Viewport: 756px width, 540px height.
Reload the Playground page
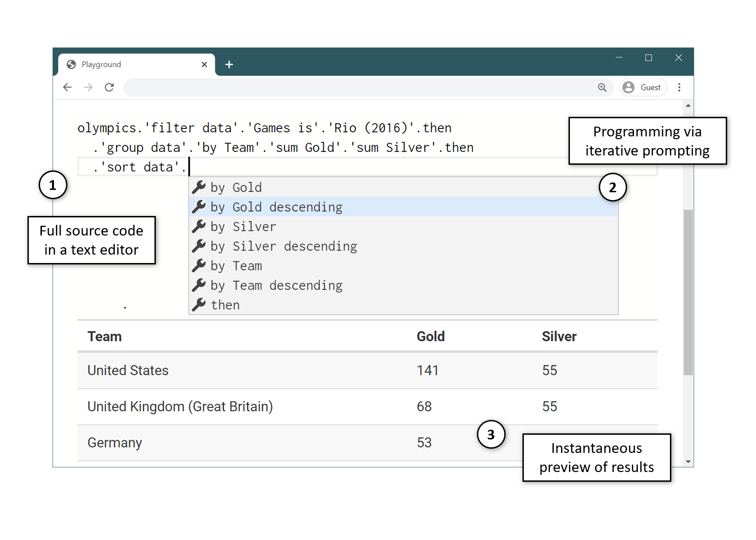(109, 88)
